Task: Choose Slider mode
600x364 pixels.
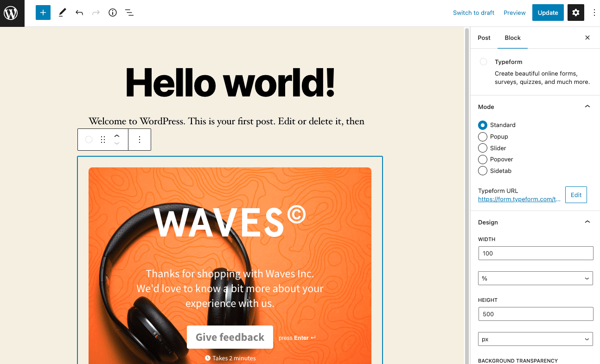Action: (483, 148)
